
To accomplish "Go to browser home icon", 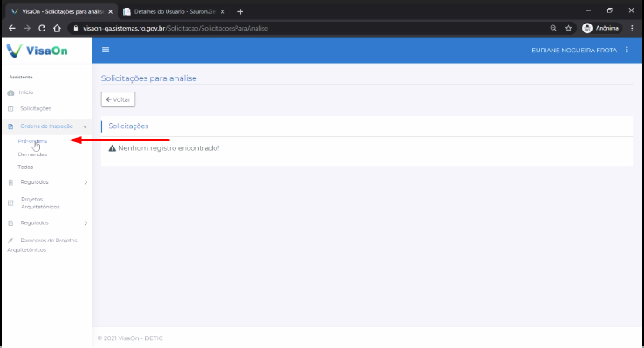I will tap(57, 28).
